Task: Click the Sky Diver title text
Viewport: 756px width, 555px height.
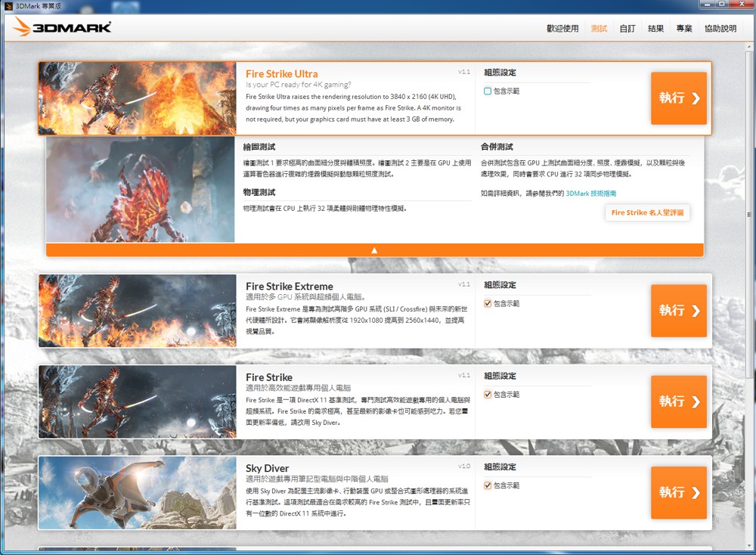Action: 267,468
